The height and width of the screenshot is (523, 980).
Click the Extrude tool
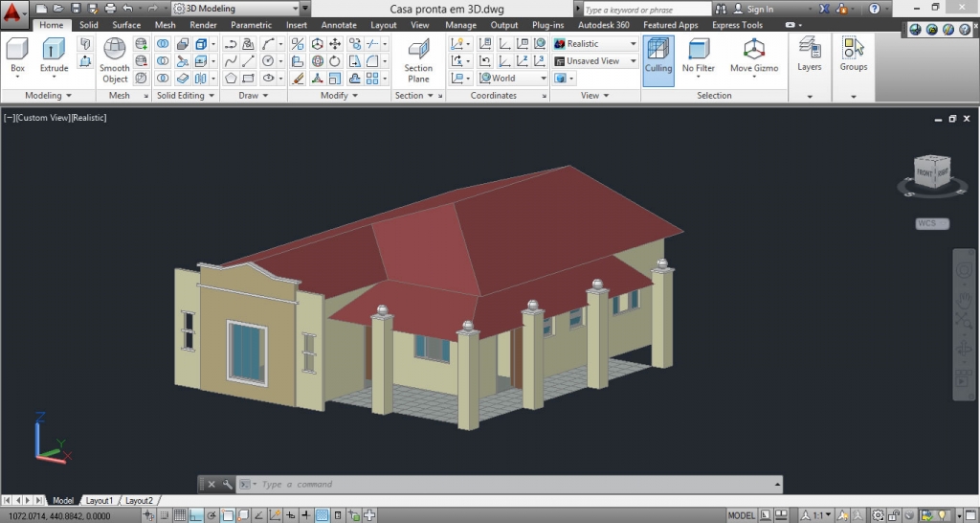pyautogui.click(x=54, y=55)
